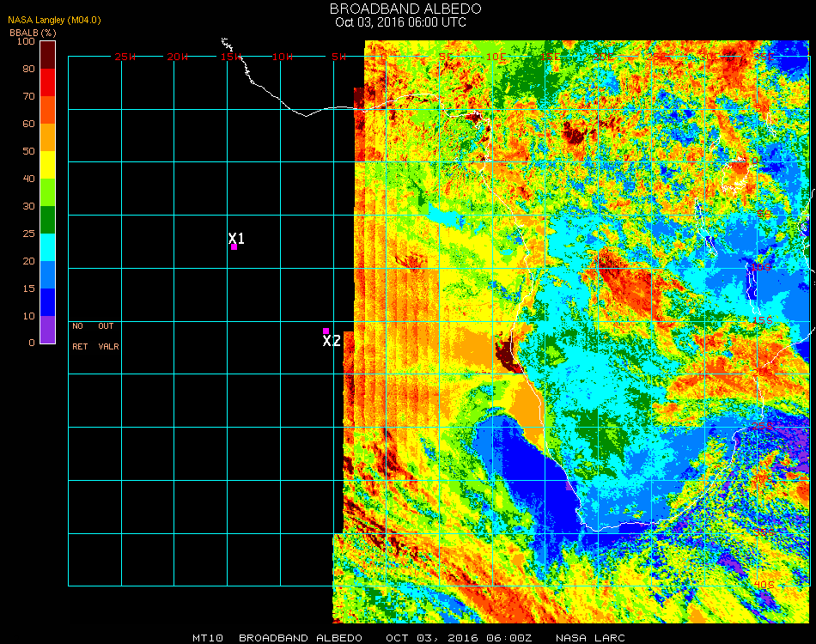Click the "50" colorbar tick label
This screenshot has width=816, height=644.
28,151
